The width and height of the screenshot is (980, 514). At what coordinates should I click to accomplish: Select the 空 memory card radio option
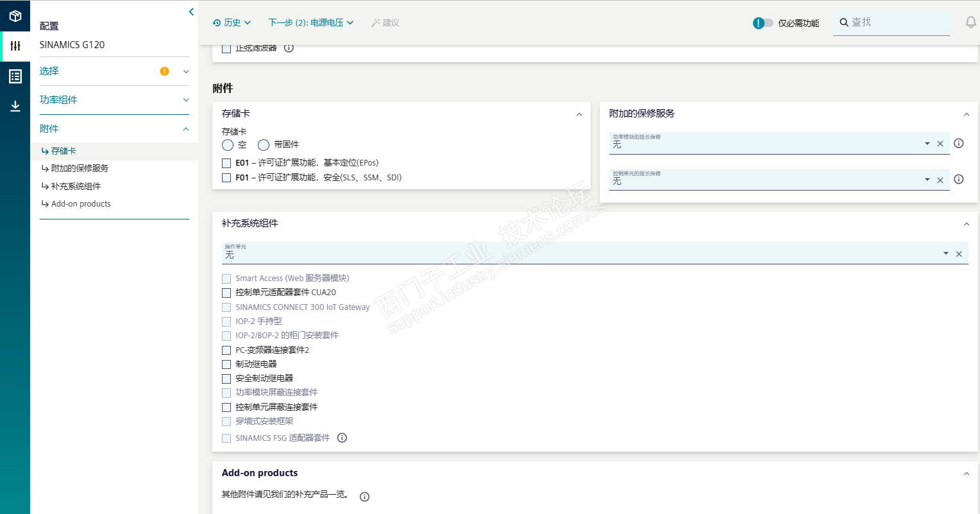(228, 145)
